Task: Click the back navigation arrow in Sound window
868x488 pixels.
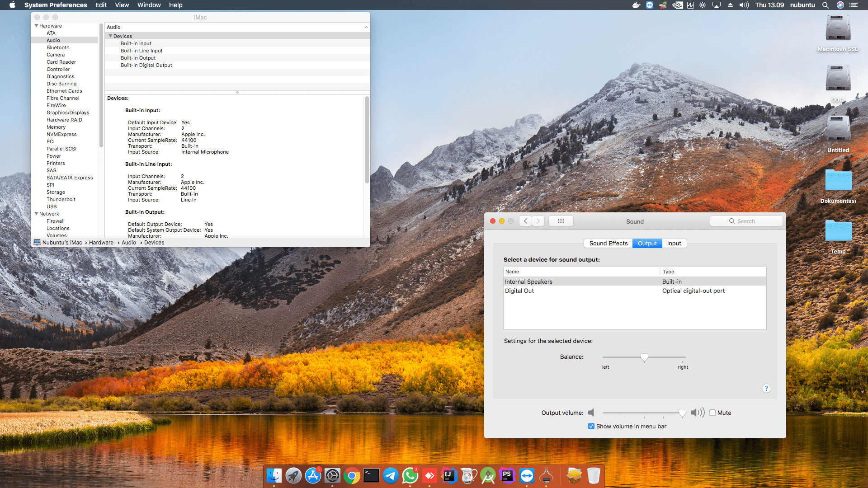Action: 525,221
